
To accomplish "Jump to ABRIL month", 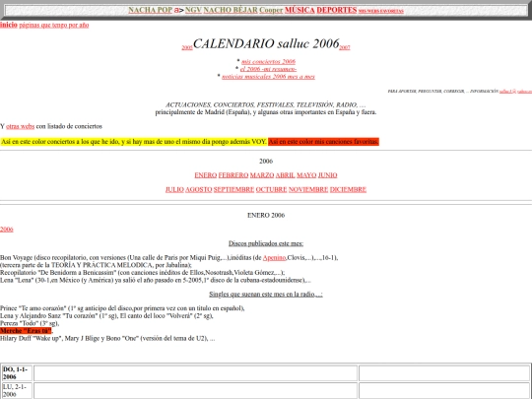I will (286, 175).
